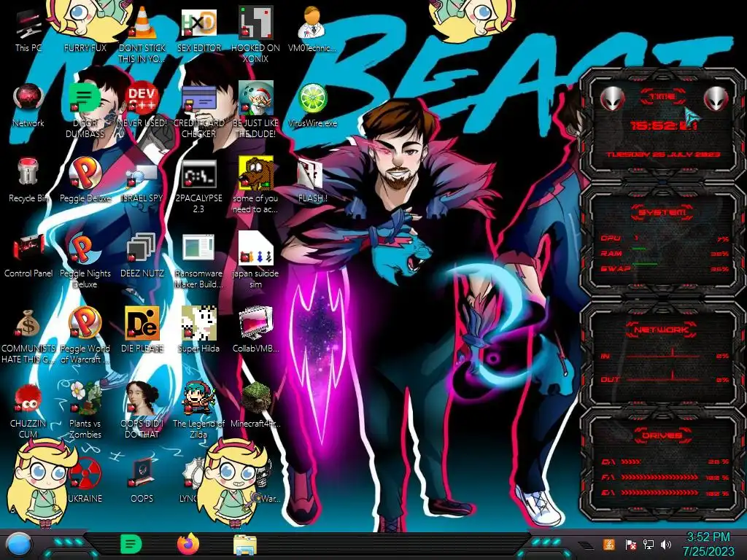Open the volume speaker tray icon
This screenshot has width=747, height=560.
click(666, 544)
